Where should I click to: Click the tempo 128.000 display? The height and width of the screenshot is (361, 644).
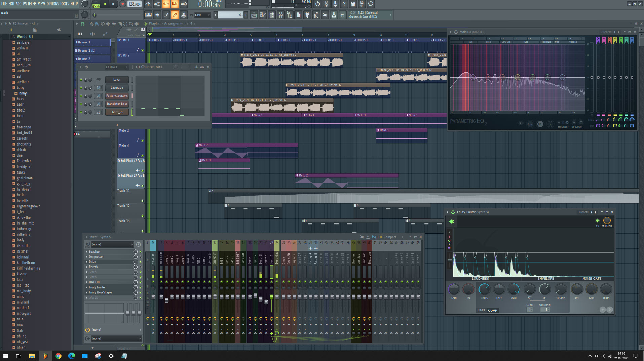click(134, 4)
